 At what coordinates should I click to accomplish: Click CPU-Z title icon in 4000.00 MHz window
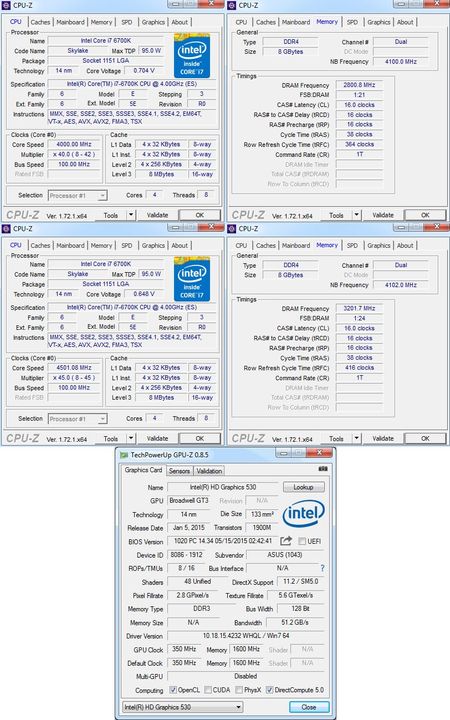click(x=6, y=6)
